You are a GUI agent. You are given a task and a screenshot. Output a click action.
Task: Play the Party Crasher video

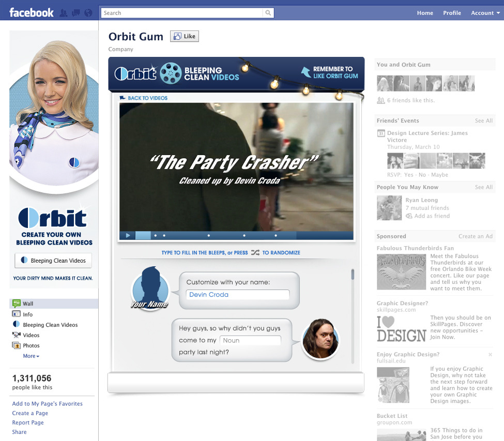click(x=128, y=235)
